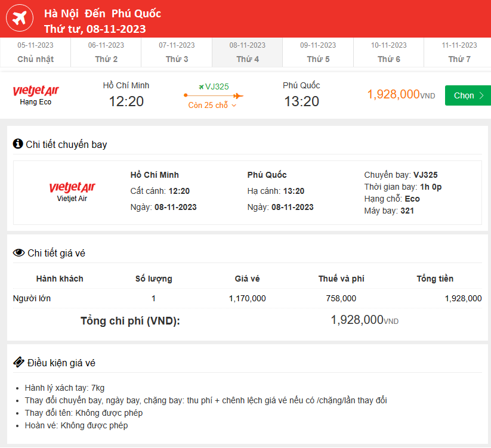
Task: Click the orange flight route arrow graphic
Action: [213, 95]
